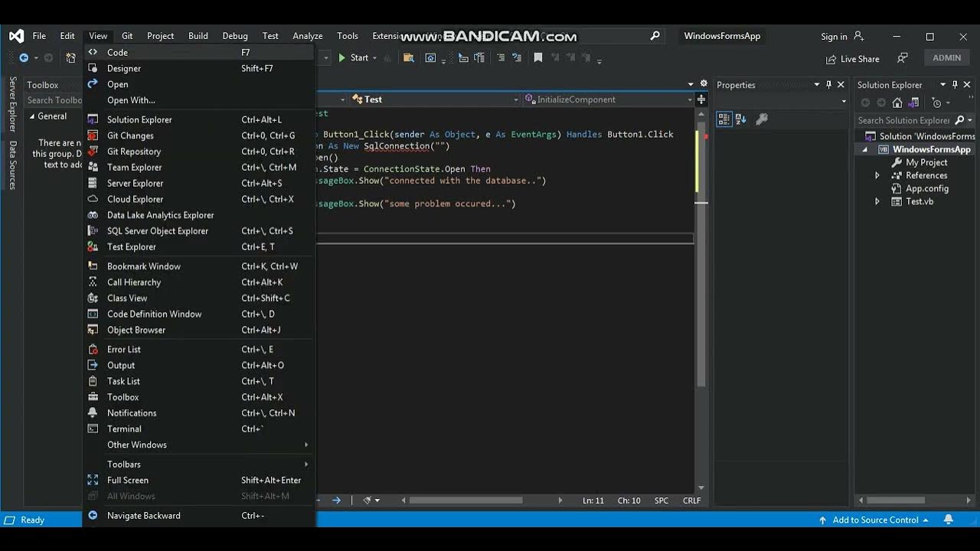This screenshot has height=551, width=980.
Task: Expand the Test.vb node
Action: [877, 201]
